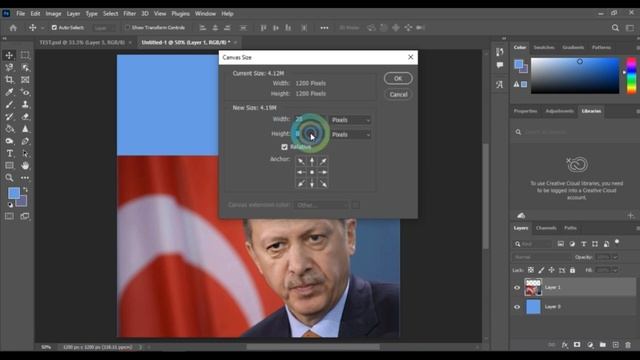Select the Move tool

(9, 55)
